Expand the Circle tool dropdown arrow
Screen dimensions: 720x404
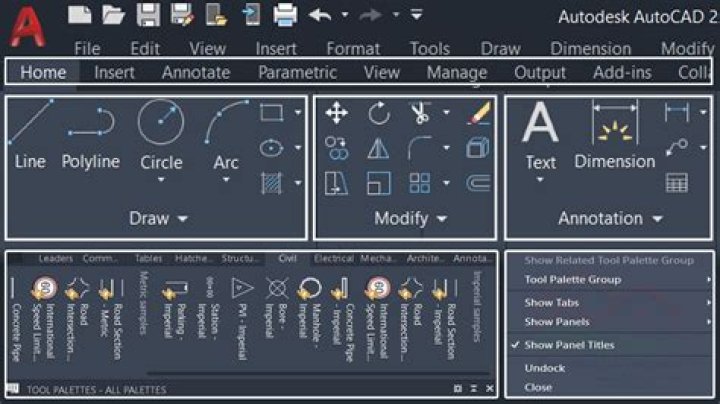click(161, 180)
